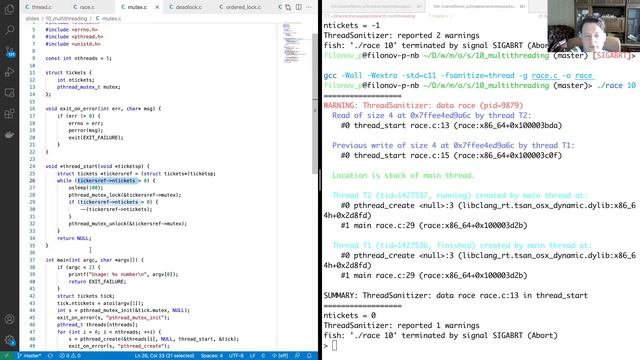
Task: Open the Manage settings gear
Action: (9, 340)
